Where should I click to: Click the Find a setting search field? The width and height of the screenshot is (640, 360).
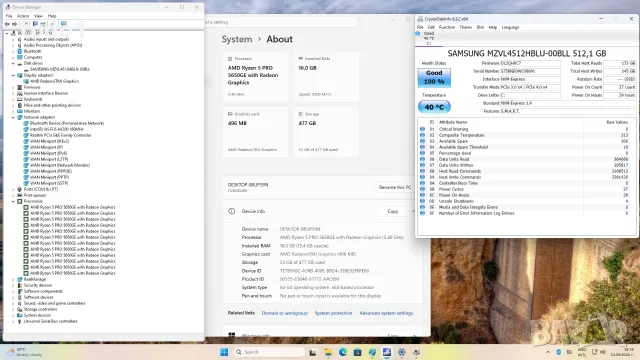pyautogui.click(x=280, y=22)
